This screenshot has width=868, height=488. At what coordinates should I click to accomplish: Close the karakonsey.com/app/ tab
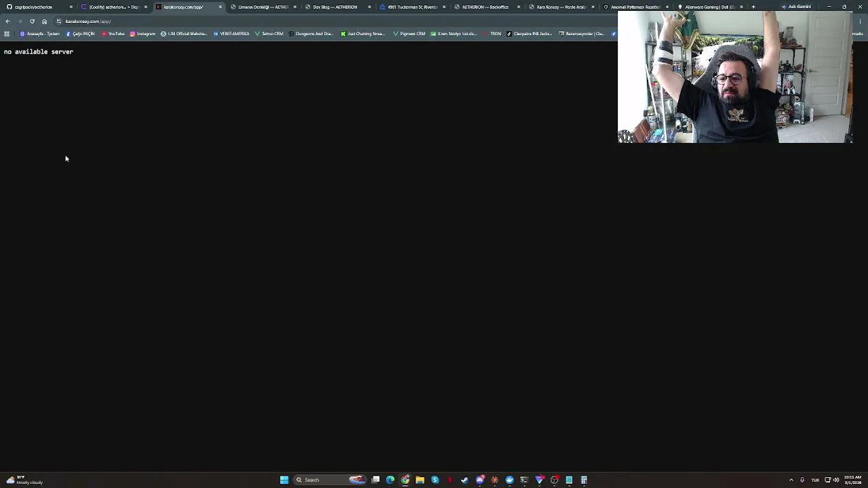pos(220,7)
